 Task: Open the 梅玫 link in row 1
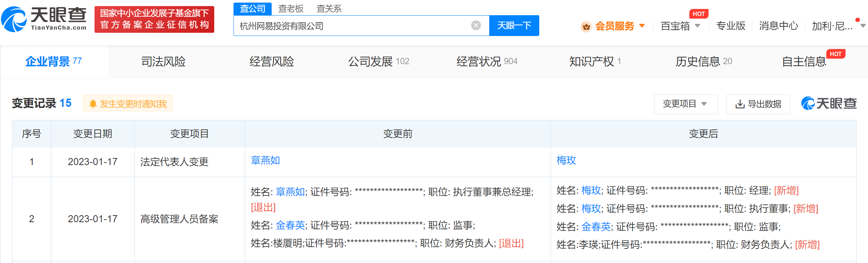click(566, 160)
